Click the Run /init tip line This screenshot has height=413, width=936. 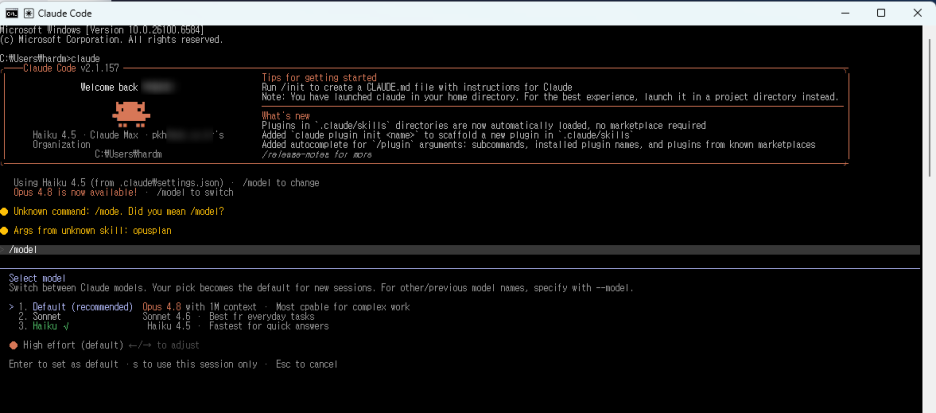point(417,87)
